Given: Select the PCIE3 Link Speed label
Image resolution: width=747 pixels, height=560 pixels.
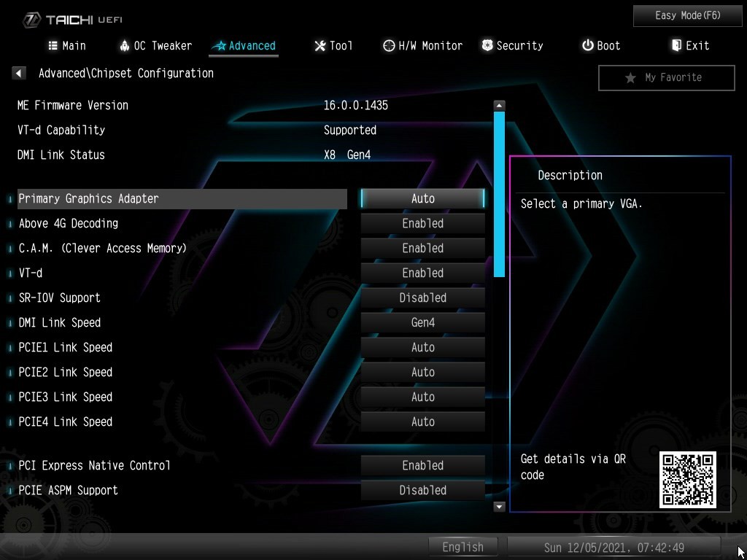Looking at the screenshot, I should (65, 397).
